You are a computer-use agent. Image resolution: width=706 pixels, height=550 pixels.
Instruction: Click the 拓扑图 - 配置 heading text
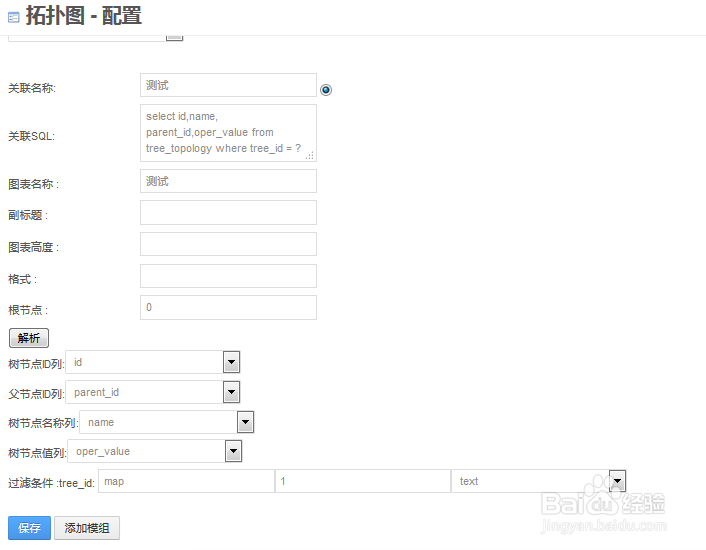[x=84, y=16]
